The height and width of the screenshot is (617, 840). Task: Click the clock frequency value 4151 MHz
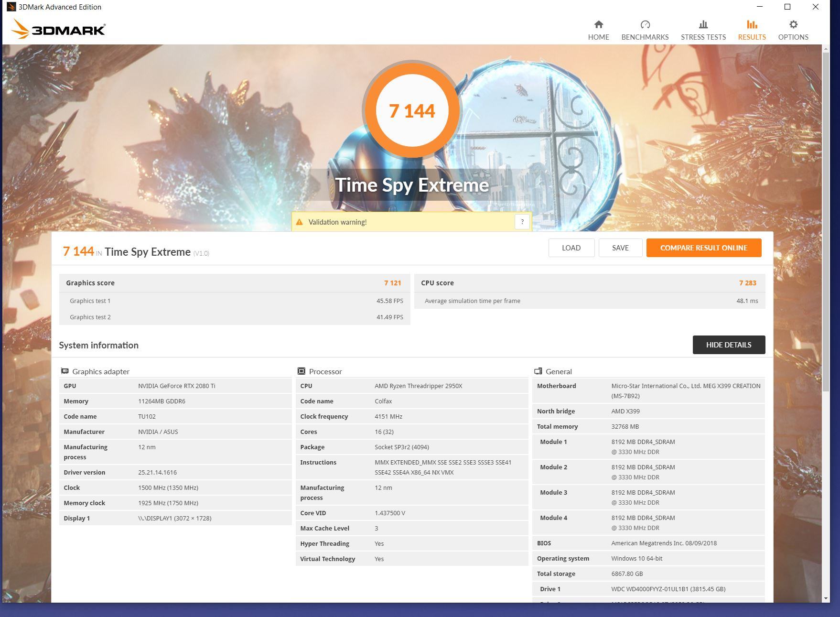coord(388,416)
